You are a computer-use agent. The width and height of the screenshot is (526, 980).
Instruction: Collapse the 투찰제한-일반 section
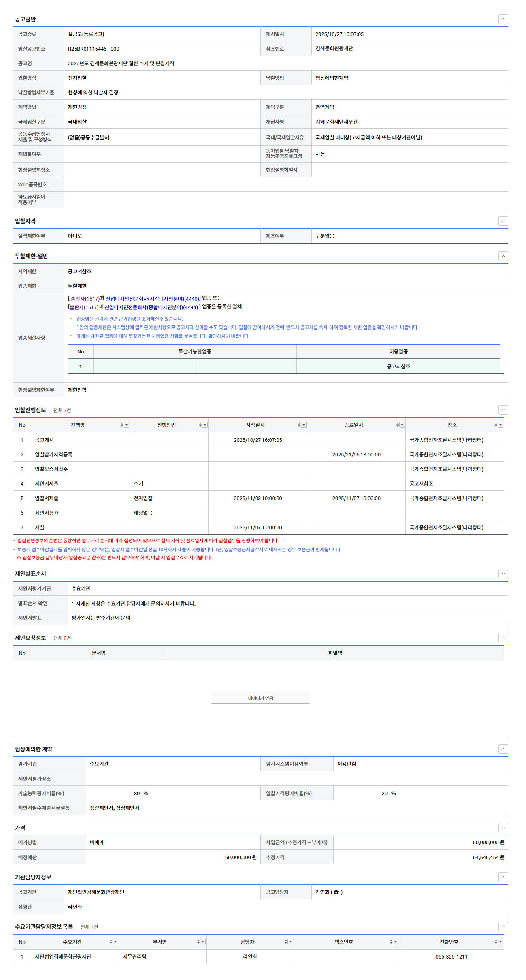[x=503, y=256]
